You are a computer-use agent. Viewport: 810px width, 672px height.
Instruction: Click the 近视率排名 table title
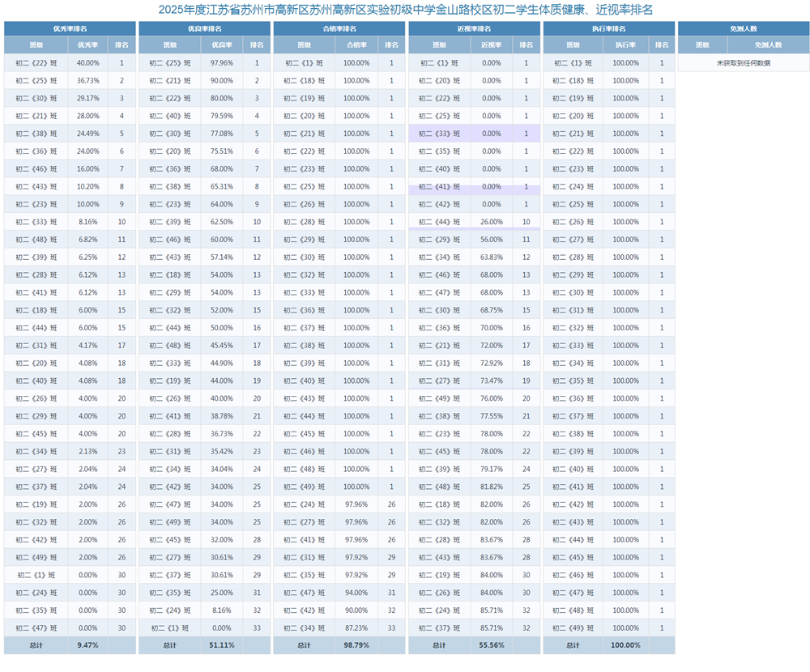coord(474,28)
